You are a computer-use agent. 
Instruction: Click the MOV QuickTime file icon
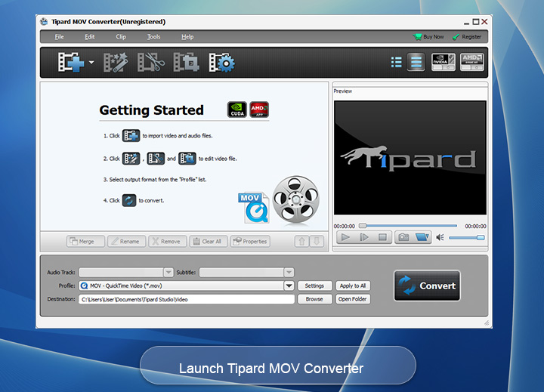click(254, 208)
